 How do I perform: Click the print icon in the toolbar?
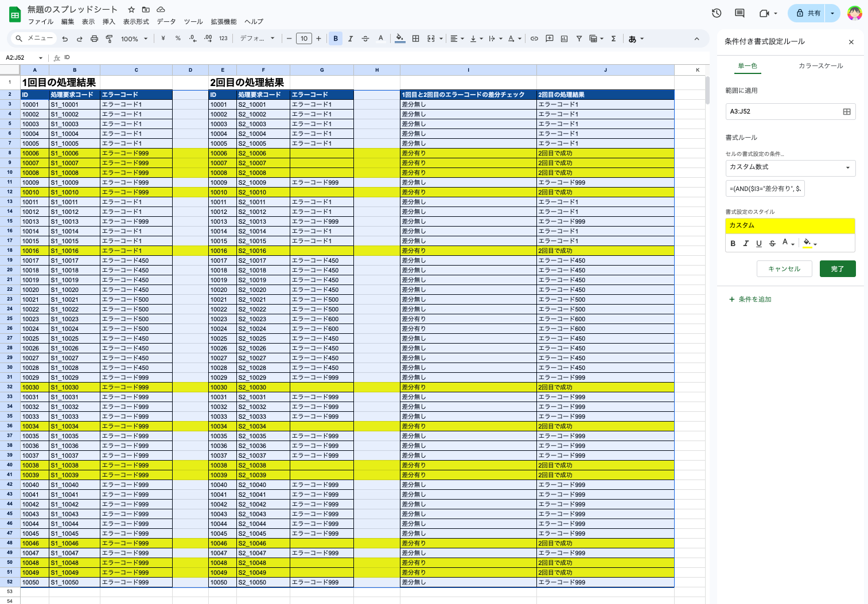click(x=94, y=39)
